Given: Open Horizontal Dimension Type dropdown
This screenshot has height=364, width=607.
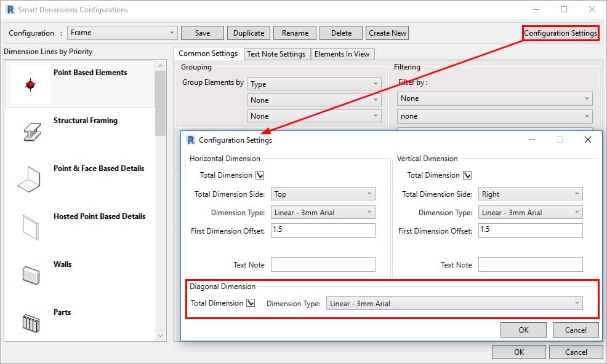Looking at the screenshot, I should (x=323, y=212).
